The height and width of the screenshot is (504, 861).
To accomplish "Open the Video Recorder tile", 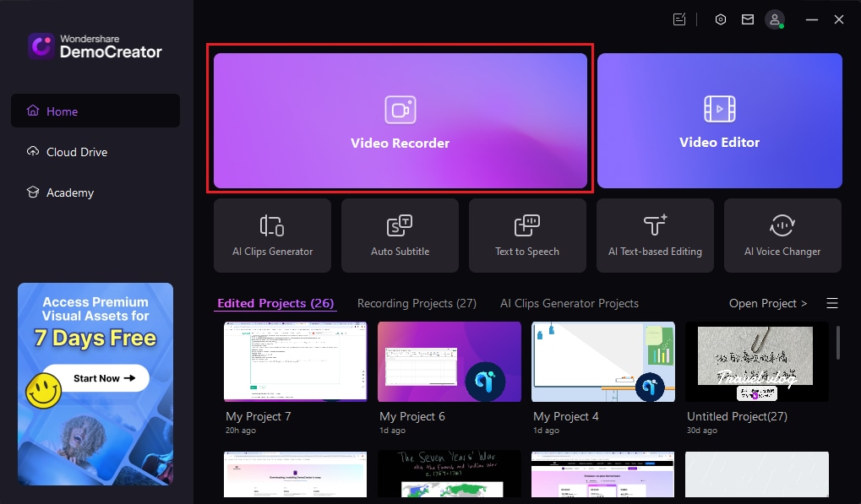I will point(401,121).
